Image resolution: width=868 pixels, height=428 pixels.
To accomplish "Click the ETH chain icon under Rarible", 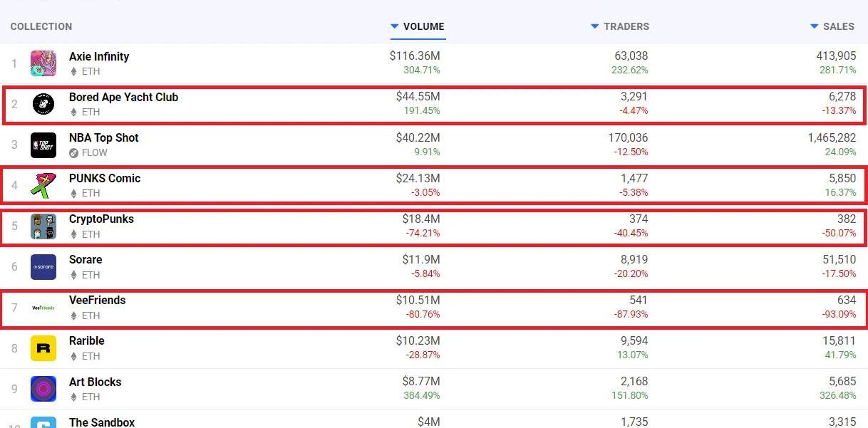I will (x=73, y=356).
